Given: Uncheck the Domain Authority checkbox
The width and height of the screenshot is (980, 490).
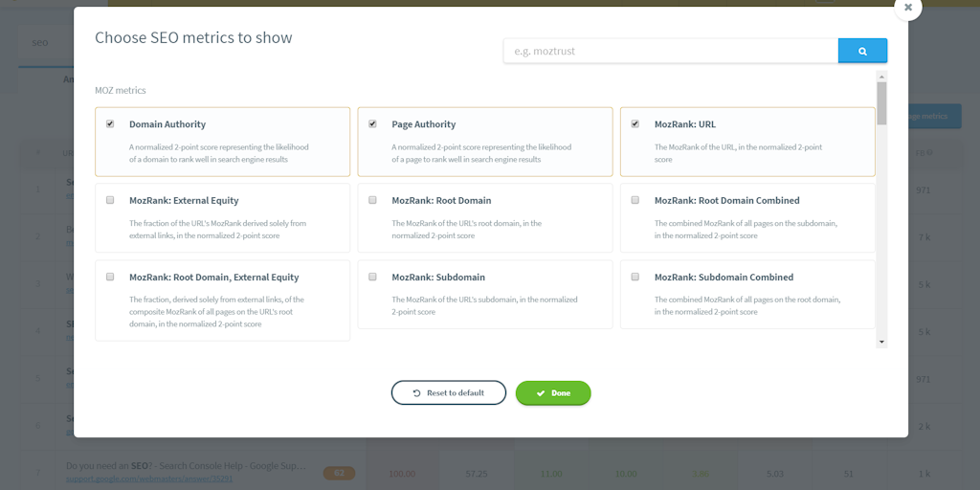Looking at the screenshot, I should 110,123.
